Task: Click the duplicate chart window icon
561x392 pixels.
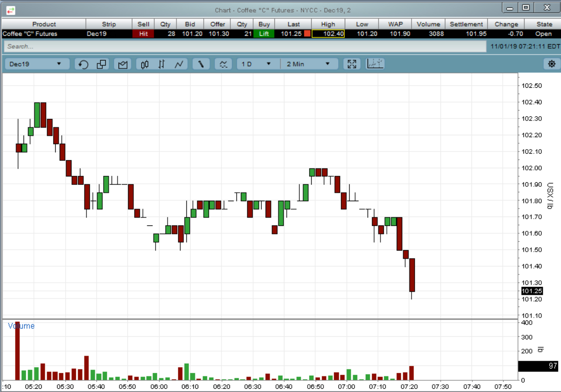Action: 101,64
